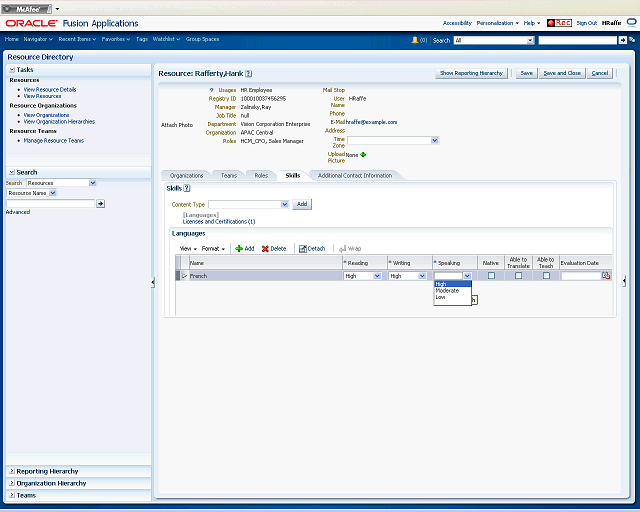Click the Rec recording icon in header
This screenshot has height=512, width=640.
pos(559,23)
